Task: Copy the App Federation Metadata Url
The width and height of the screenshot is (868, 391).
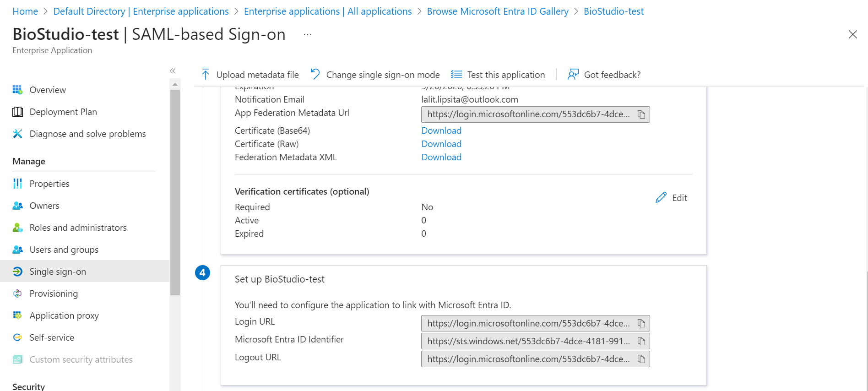Action: (x=641, y=114)
